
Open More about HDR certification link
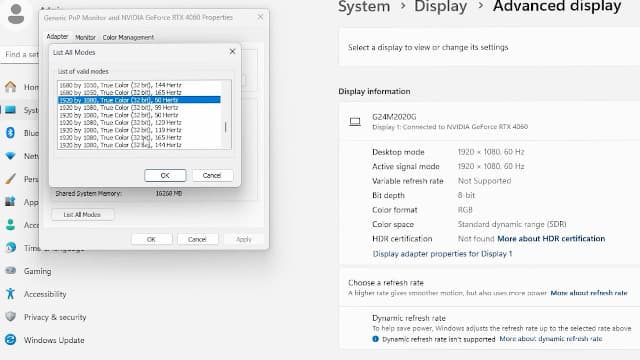pos(551,238)
